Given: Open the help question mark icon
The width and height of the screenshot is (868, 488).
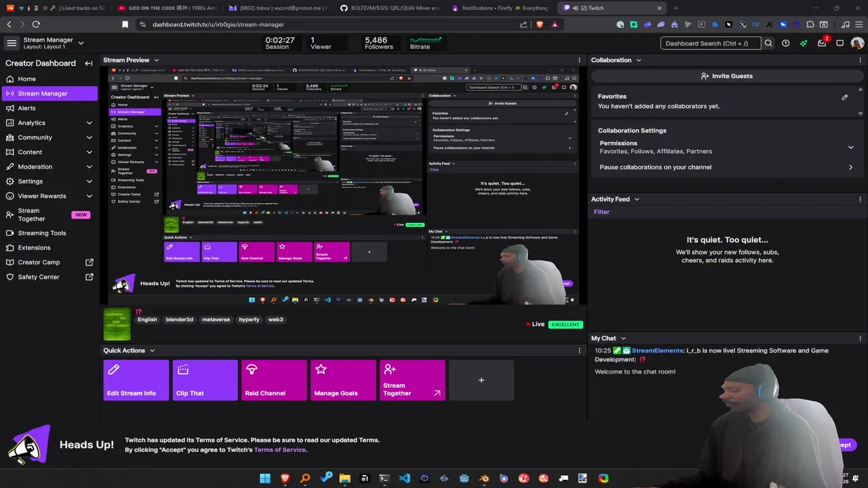Looking at the screenshot, I should click(785, 43).
